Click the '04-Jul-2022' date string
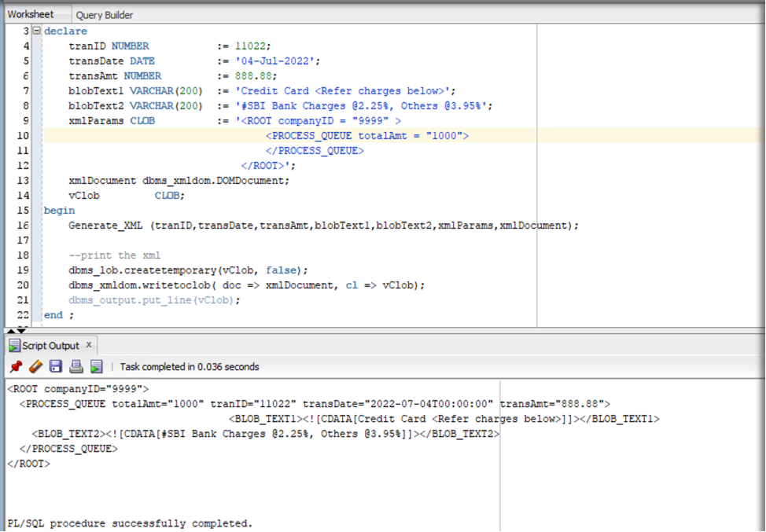The width and height of the screenshot is (766, 532). tap(275, 61)
